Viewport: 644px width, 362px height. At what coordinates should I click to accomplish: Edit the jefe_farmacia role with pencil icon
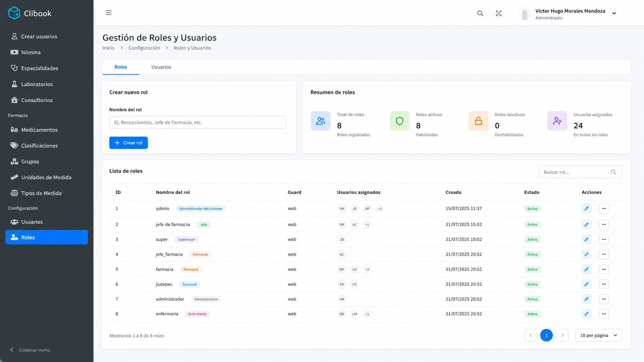pos(586,254)
